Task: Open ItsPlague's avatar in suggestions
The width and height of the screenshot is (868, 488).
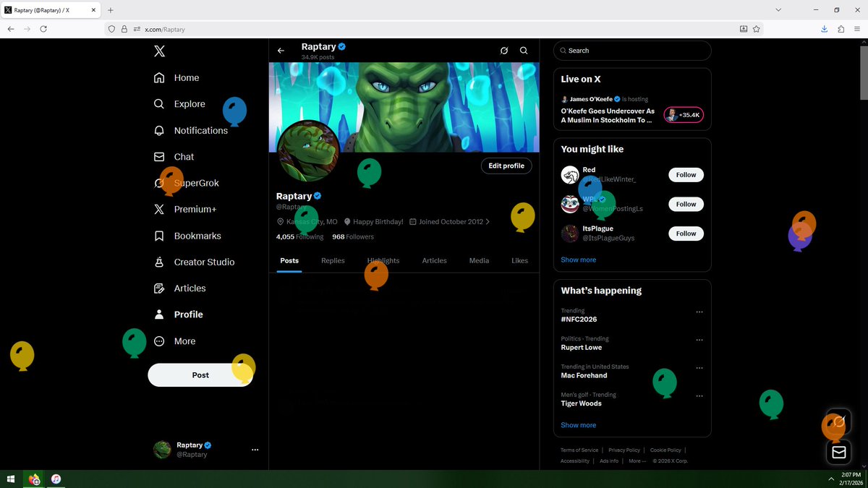Action: pos(570,234)
